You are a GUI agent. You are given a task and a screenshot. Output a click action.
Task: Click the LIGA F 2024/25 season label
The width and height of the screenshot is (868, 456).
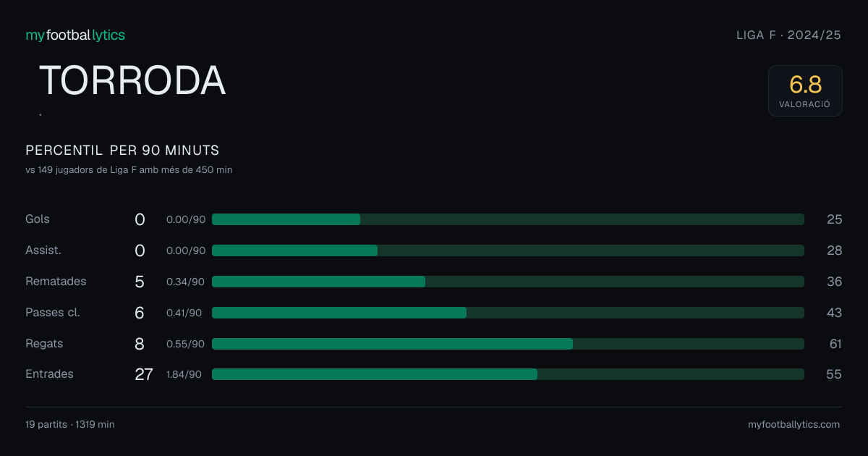point(788,35)
